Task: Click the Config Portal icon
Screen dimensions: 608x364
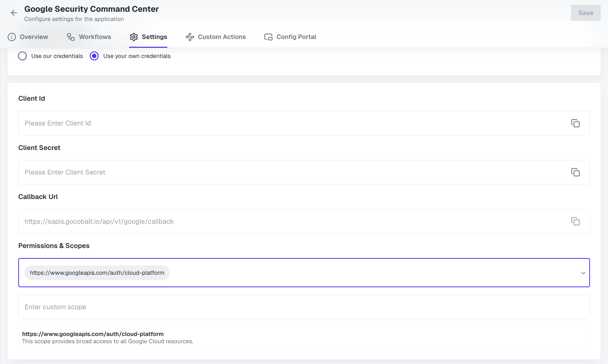Action: click(268, 37)
